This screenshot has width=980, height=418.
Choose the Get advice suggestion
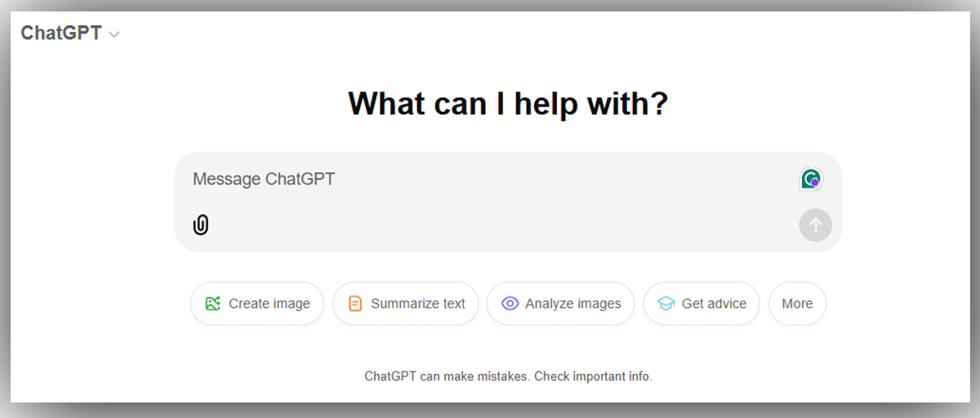702,304
